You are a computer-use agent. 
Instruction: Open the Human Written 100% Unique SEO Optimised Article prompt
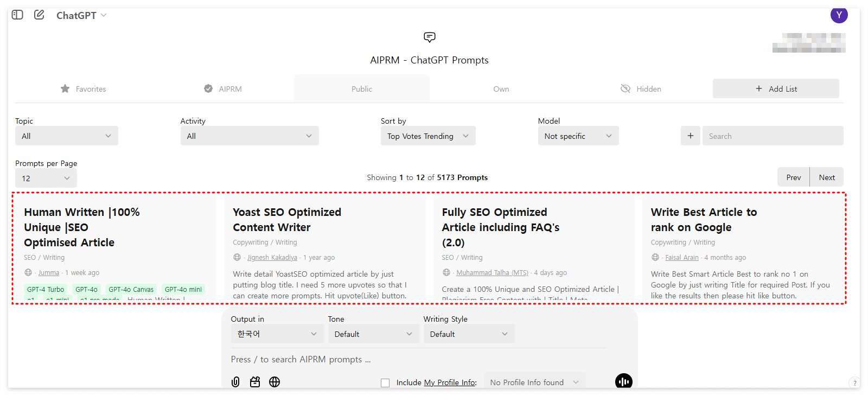coord(81,227)
